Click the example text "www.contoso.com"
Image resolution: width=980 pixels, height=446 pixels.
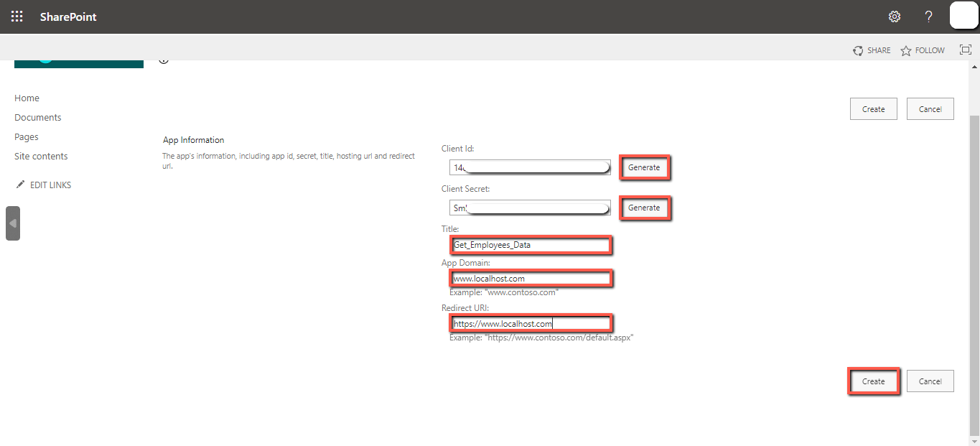pyautogui.click(x=504, y=292)
